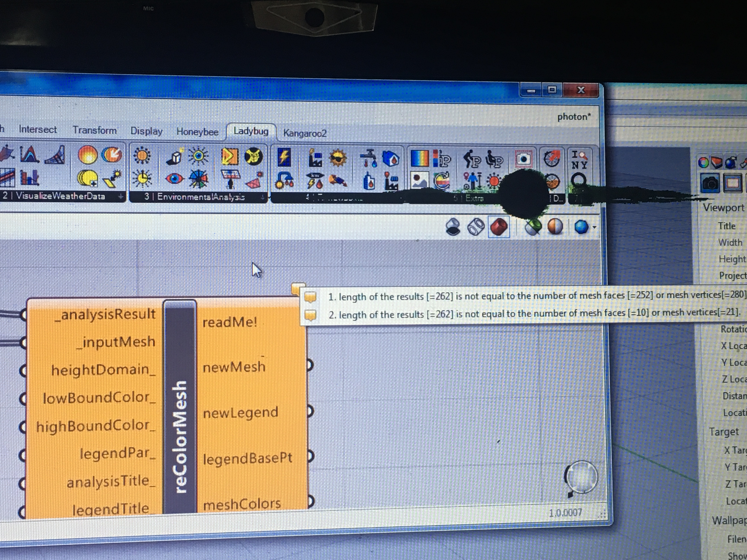The height and width of the screenshot is (560, 747).
Task: Toggle Only Draw Preview For Selected Objects
Action: [533, 227]
